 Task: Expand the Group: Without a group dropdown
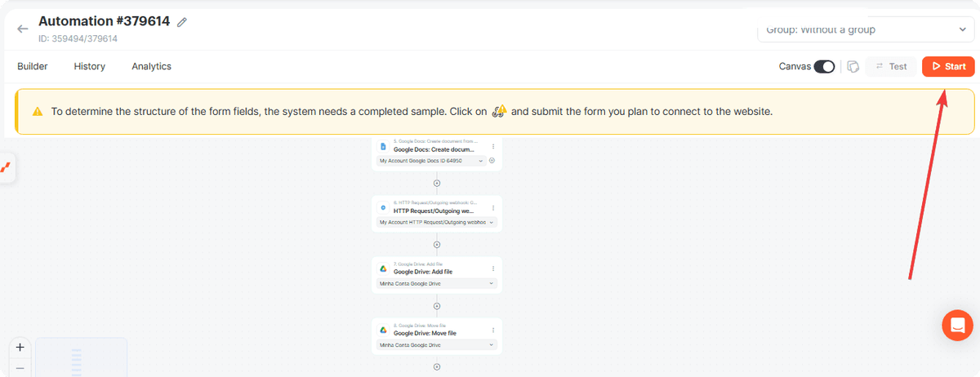click(x=866, y=29)
